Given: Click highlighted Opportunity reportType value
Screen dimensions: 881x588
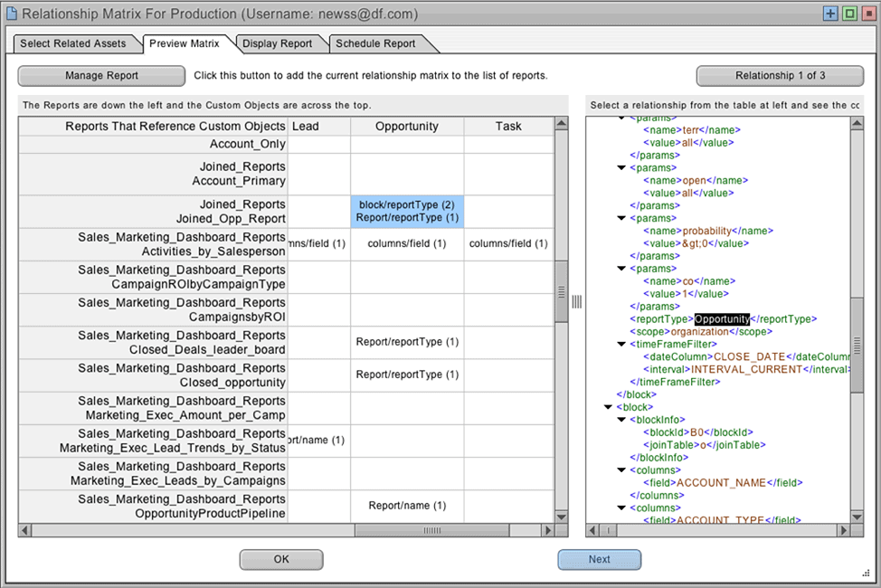Looking at the screenshot, I should [x=722, y=319].
